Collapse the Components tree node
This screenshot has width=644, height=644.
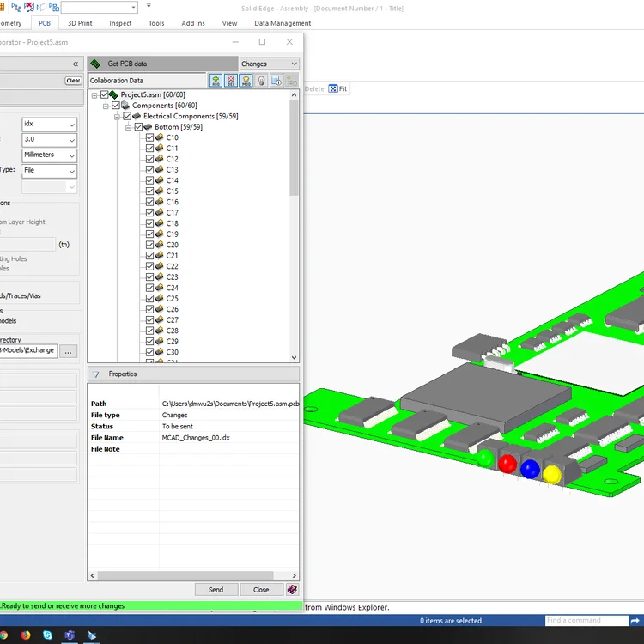(106, 106)
